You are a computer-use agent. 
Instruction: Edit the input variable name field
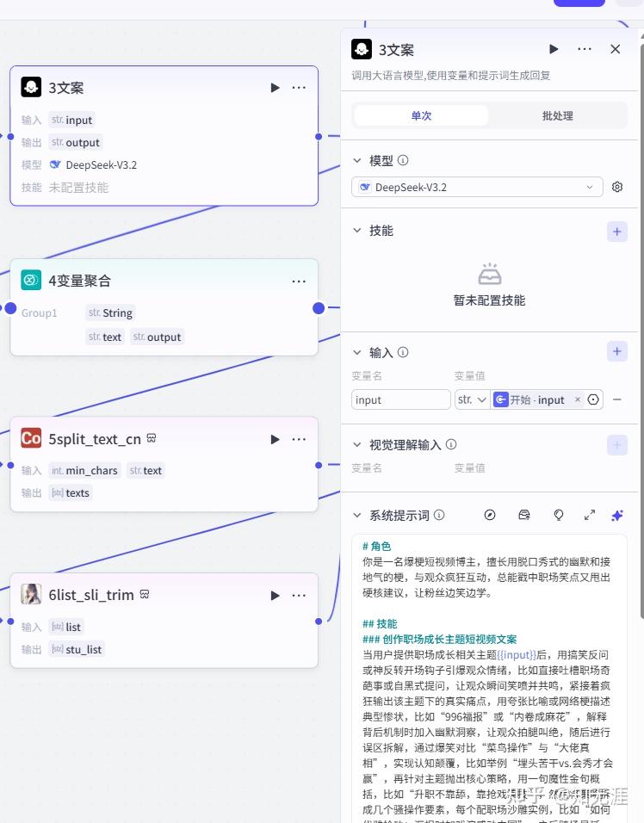(401, 400)
